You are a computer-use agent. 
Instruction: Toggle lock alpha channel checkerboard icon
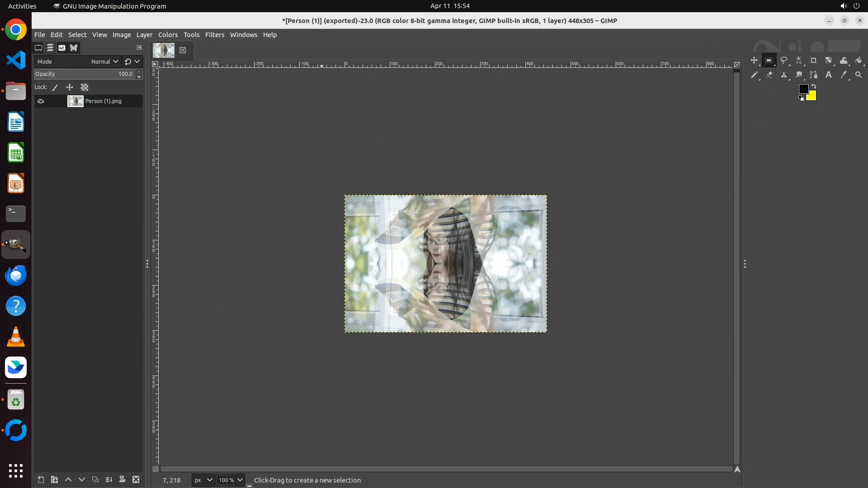point(85,87)
